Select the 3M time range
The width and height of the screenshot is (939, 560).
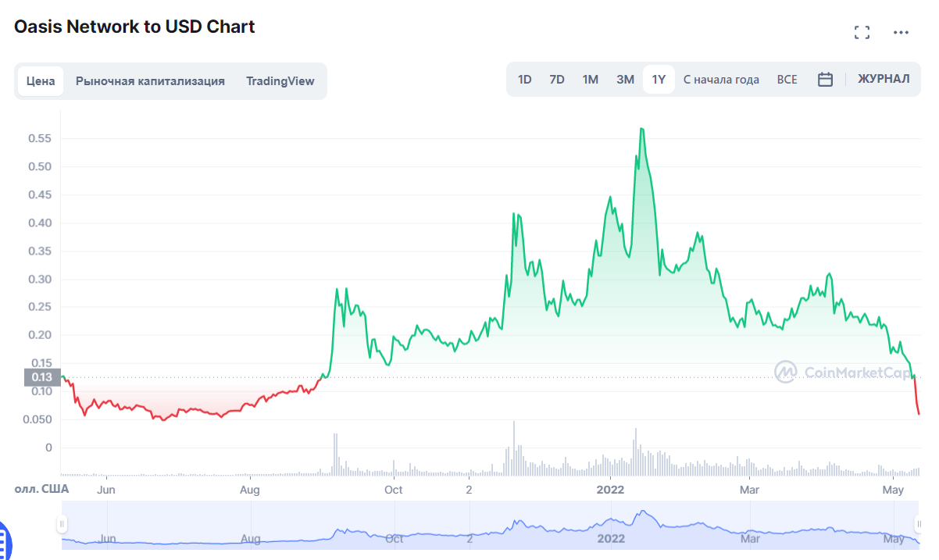point(625,80)
